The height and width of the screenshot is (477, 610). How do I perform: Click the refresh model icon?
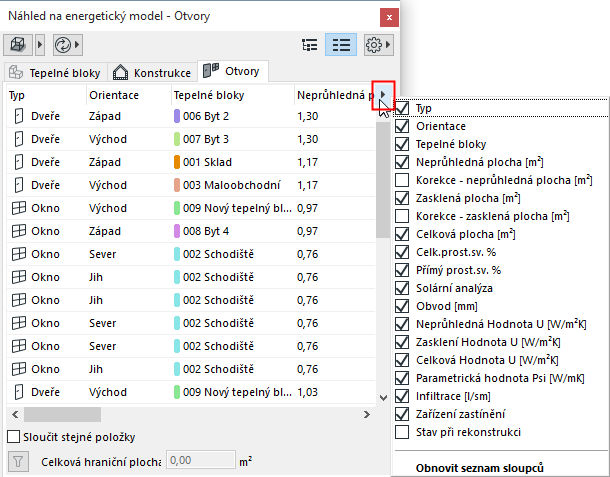(63, 45)
